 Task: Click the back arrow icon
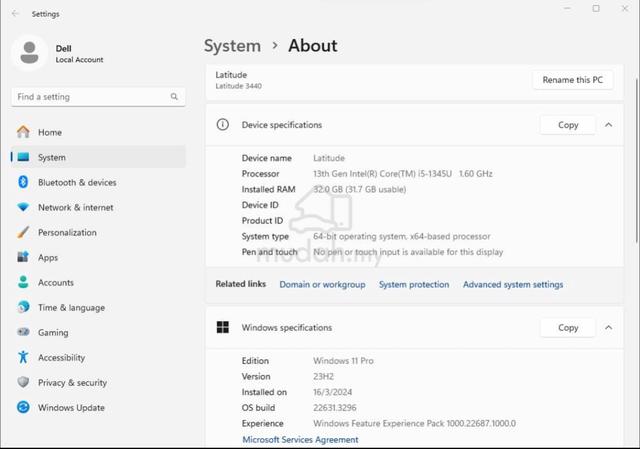16,13
